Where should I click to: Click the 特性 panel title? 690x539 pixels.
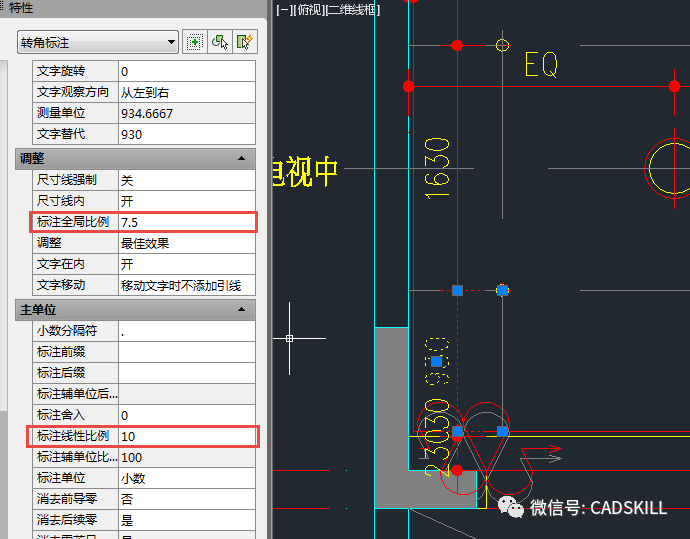21,8
